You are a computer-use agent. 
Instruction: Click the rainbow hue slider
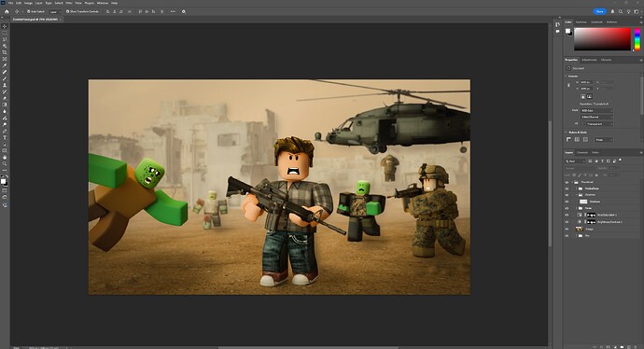(x=637, y=39)
